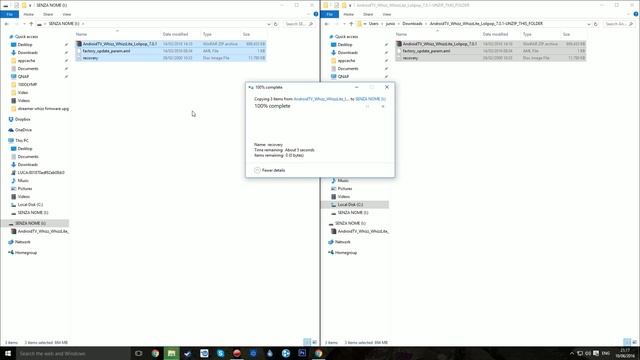Click Up arrow in left window
The height and width of the screenshot is (360, 640).
(31, 24)
